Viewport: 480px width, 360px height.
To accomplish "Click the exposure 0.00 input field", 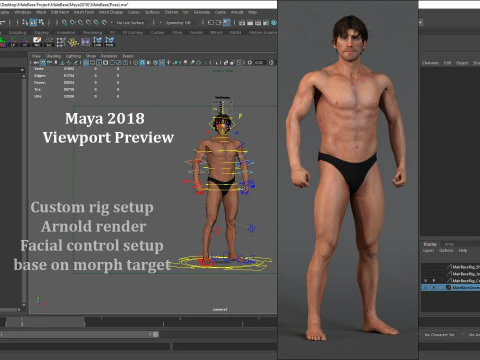I will [x=259, y=62].
